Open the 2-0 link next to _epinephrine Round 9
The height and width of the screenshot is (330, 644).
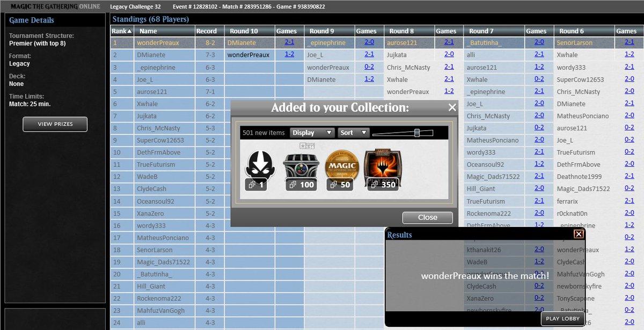[x=369, y=42]
